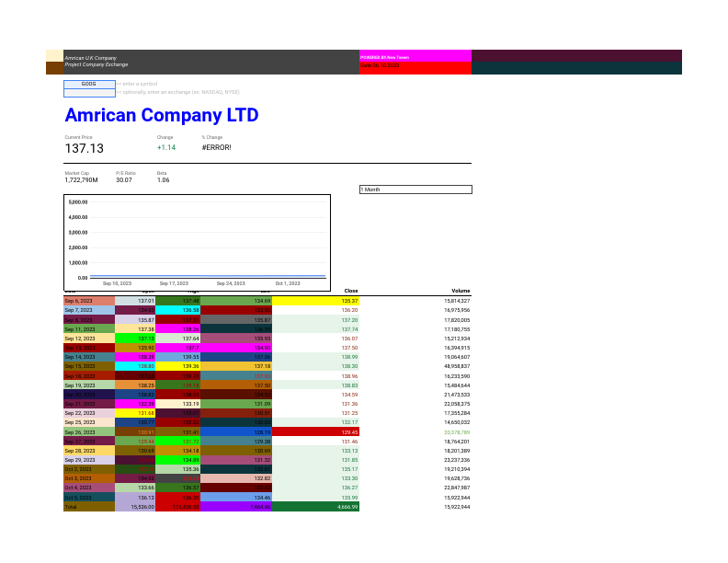This screenshot has width=728, height=563.
Task: Select the Sep 6, 2023 date cell
Action: click(x=89, y=301)
